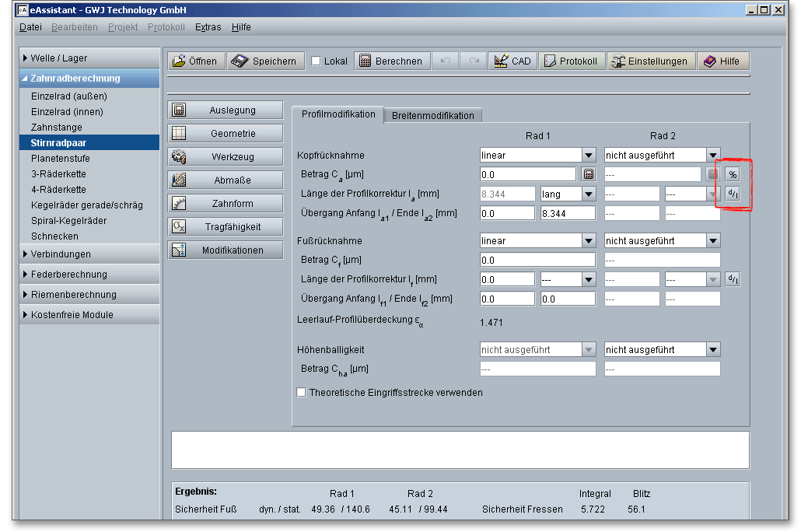Click calculator icon beside Betrag Ca field
801x532 pixels.
(x=589, y=174)
